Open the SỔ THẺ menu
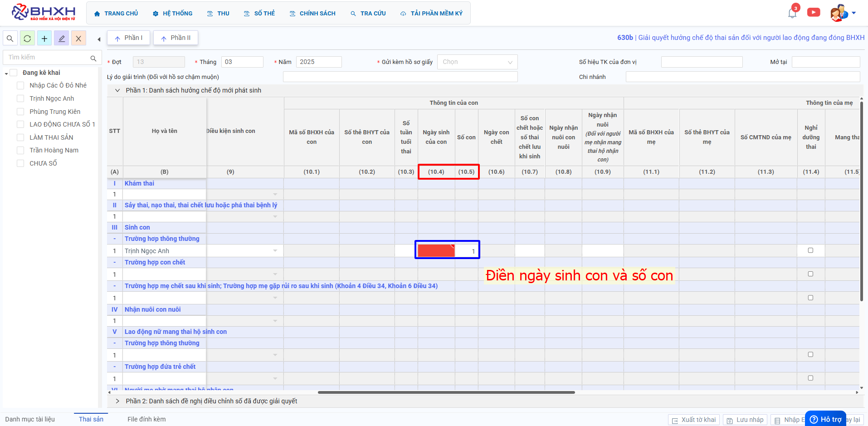Screen dimensions: 868x426 click(259, 14)
